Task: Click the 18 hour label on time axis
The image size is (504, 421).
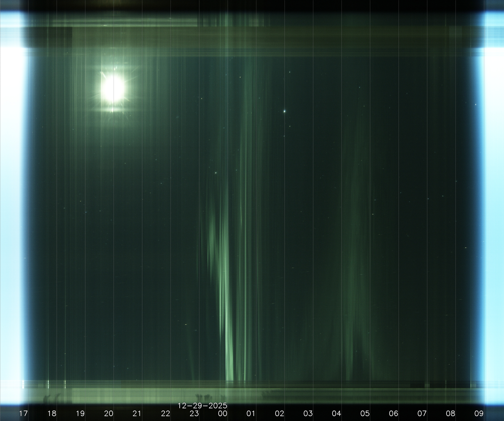Action: (52, 414)
